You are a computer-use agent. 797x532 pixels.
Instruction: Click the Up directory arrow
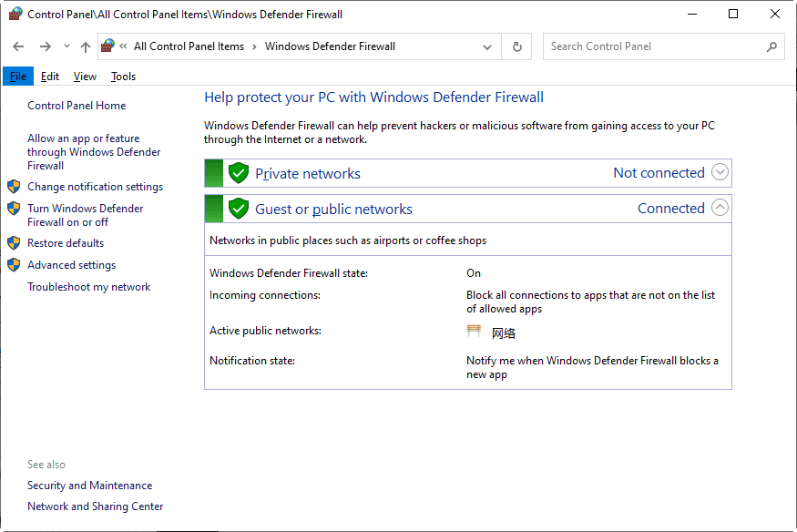(86, 46)
